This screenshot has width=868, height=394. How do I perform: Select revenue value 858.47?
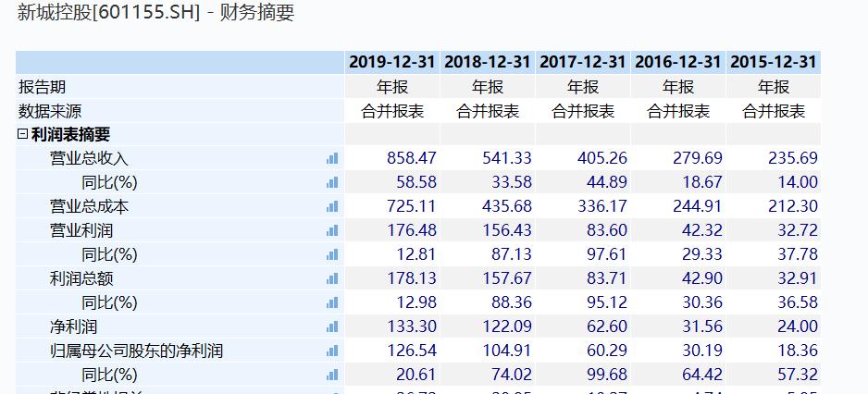pyautogui.click(x=411, y=158)
